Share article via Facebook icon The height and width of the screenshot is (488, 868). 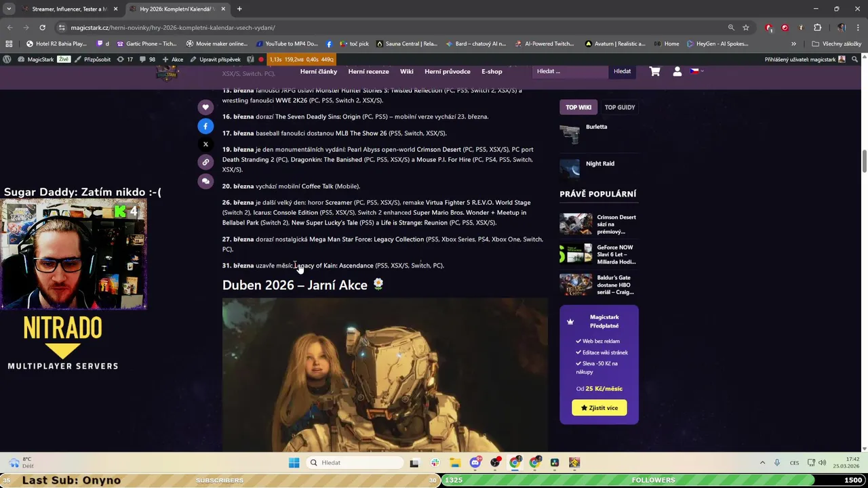click(205, 126)
